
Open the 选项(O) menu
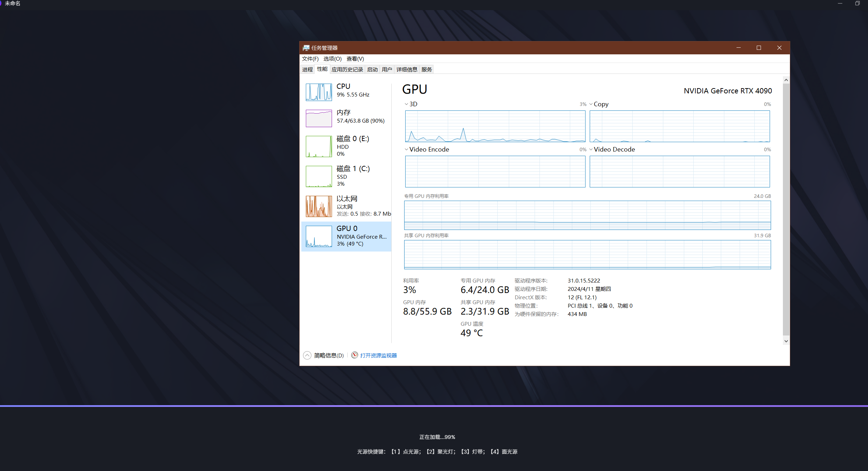coord(332,59)
